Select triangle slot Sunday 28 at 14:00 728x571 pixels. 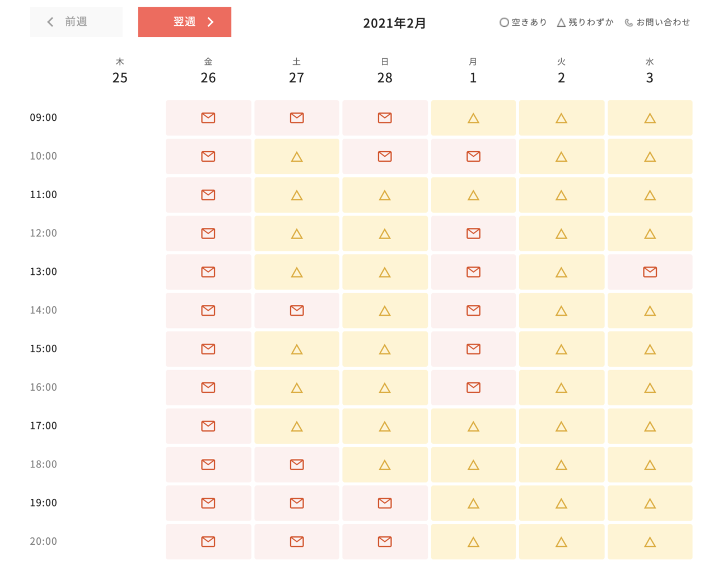pos(385,311)
